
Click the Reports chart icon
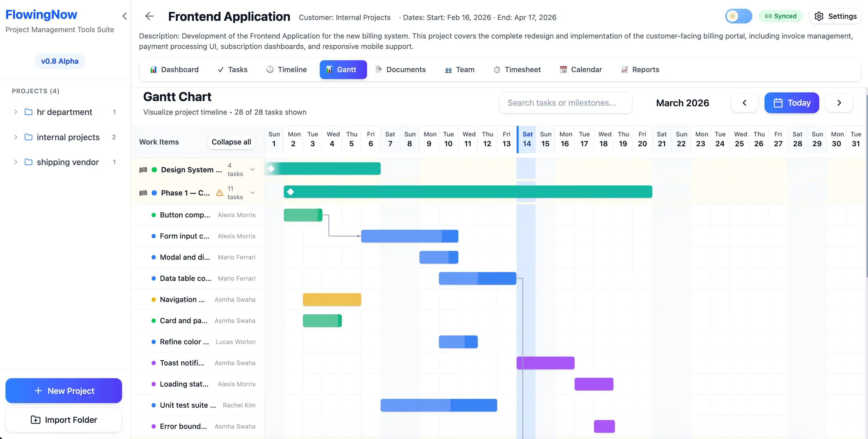pos(624,69)
